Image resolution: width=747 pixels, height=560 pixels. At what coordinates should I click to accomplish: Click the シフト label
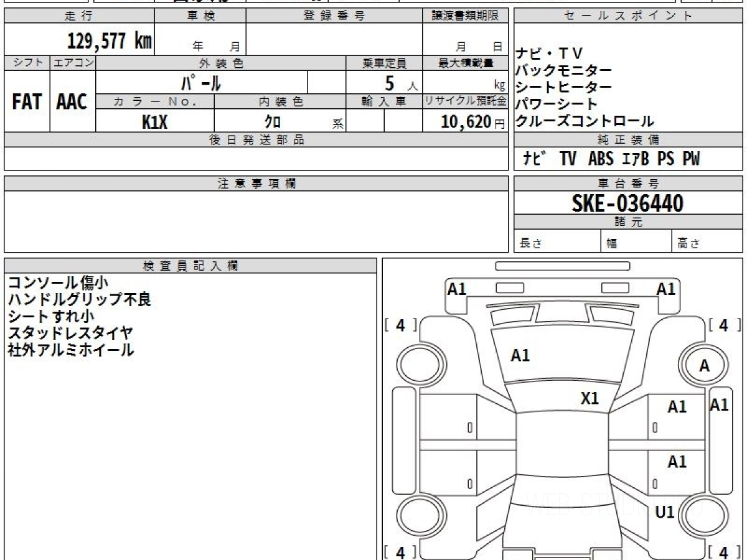coord(27,63)
